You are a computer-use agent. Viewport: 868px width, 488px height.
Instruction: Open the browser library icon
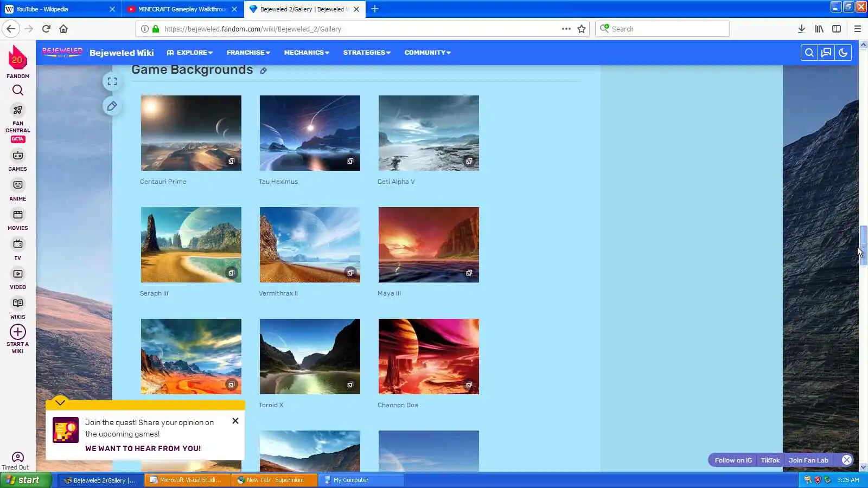click(x=819, y=29)
